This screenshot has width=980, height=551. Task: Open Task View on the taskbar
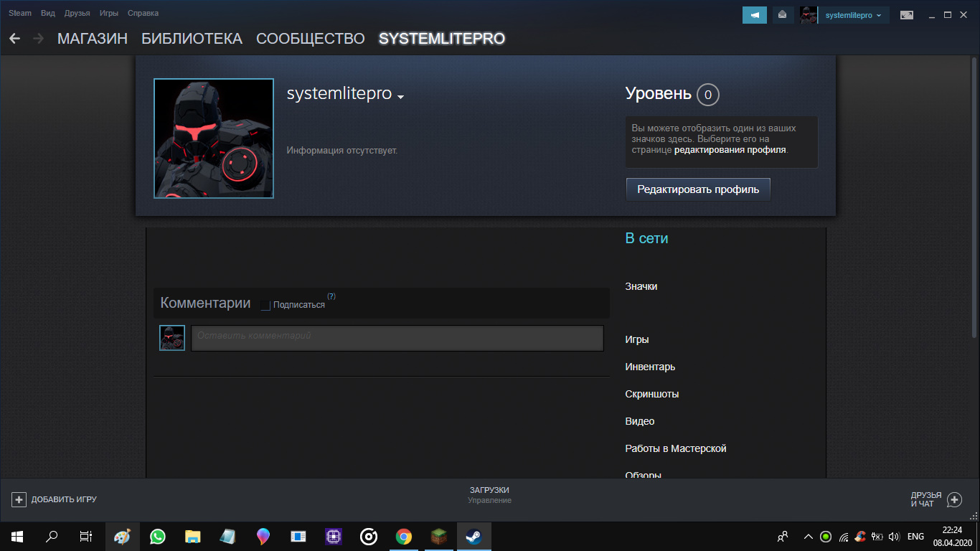[x=86, y=536]
